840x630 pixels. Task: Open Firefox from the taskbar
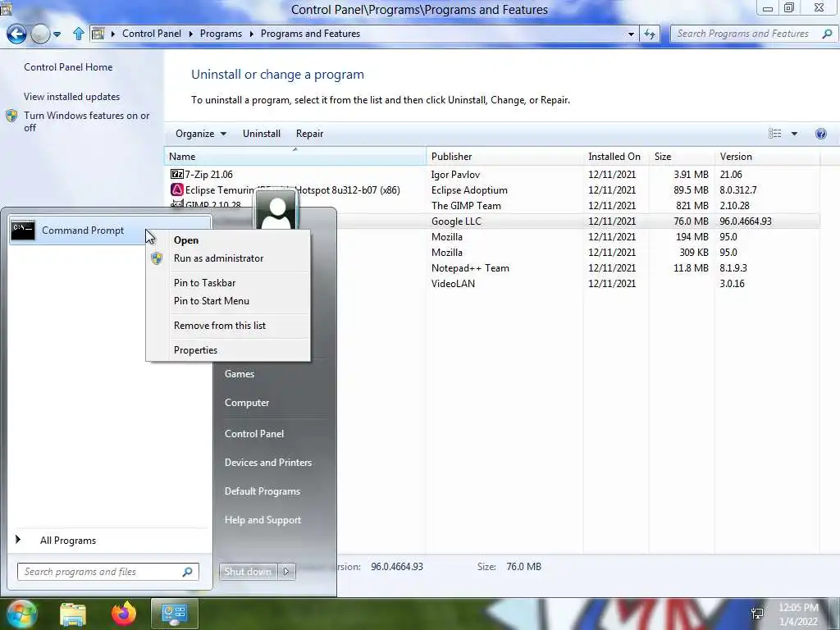(124, 614)
